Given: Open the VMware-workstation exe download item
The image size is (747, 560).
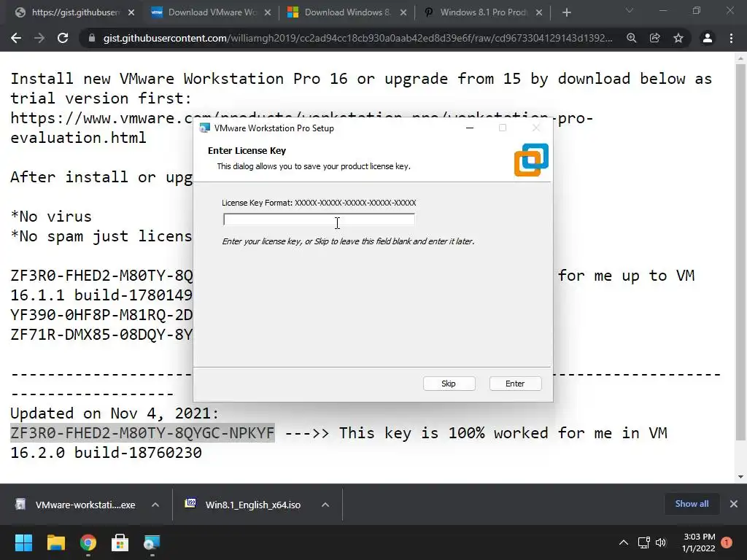Looking at the screenshot, I should click(76, 505).
